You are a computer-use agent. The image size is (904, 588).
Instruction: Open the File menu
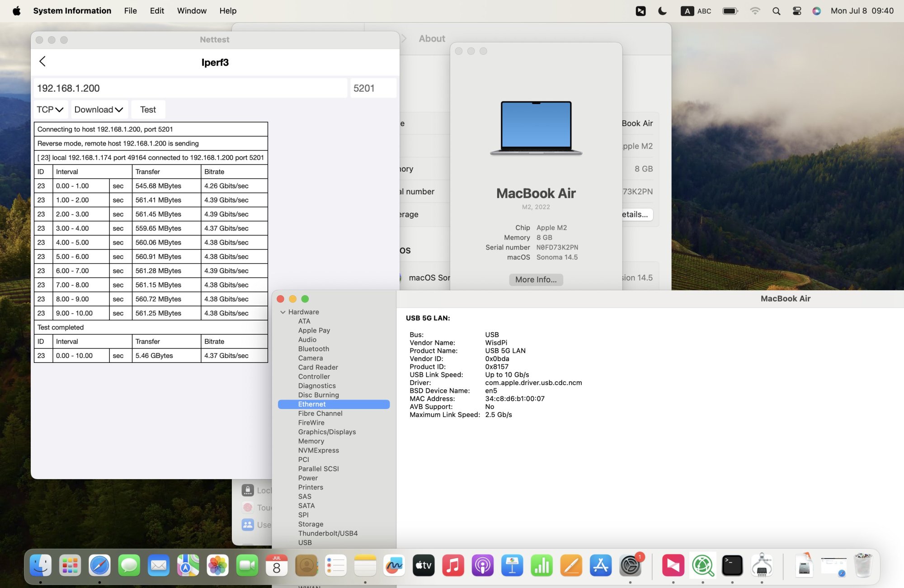pyautogui.click(x=130, y=11)
